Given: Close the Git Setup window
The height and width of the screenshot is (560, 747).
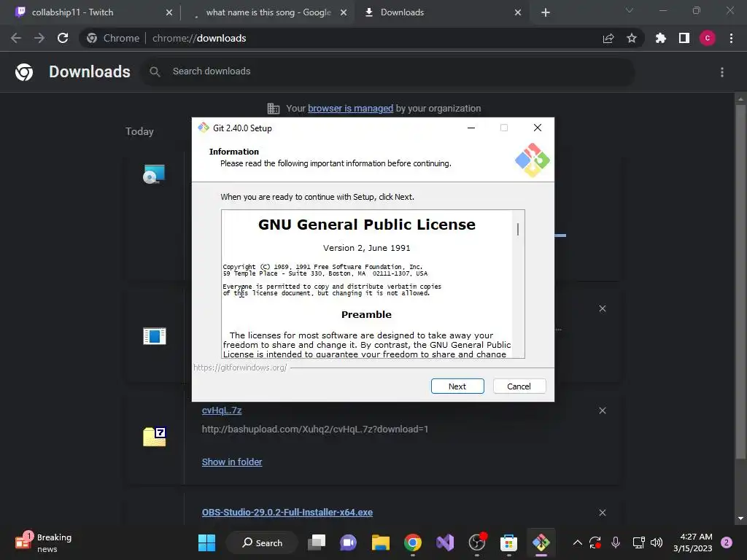Looking at the screenshot, I should pos(538,128).
